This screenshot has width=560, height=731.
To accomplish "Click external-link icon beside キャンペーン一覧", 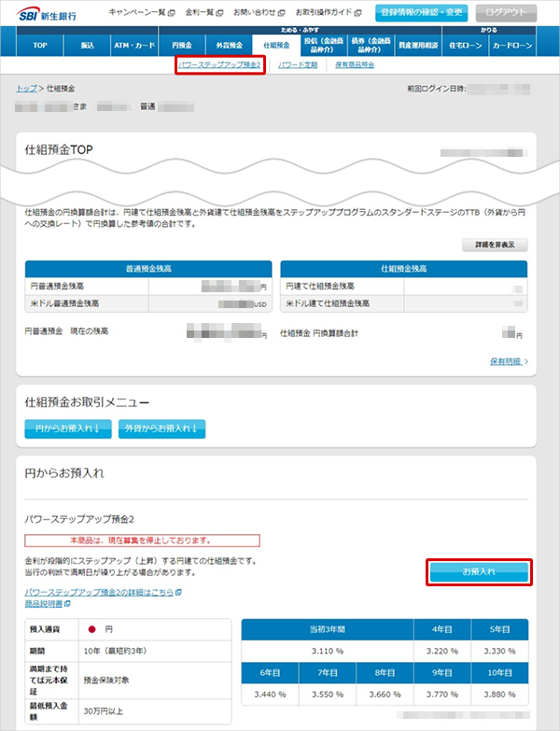I will pos(172,12).
